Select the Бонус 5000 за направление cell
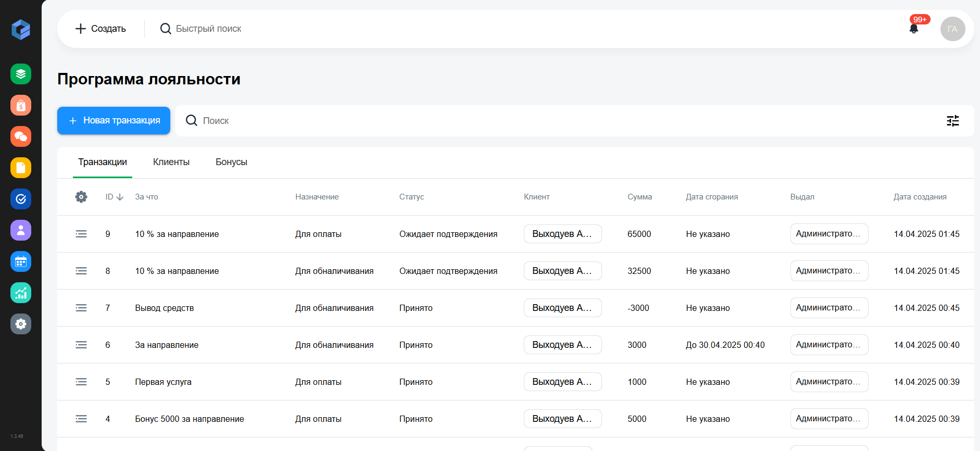980x451 pixels. click(190, 419)
